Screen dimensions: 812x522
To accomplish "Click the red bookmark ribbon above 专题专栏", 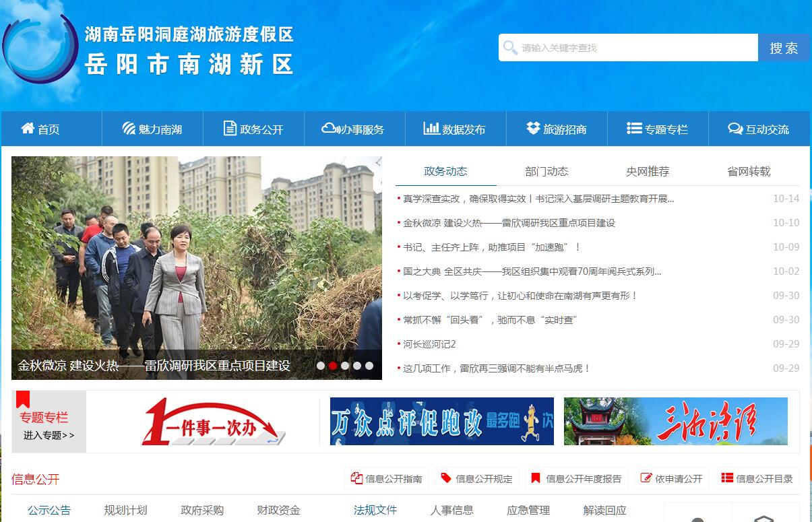I will (23, 399).
